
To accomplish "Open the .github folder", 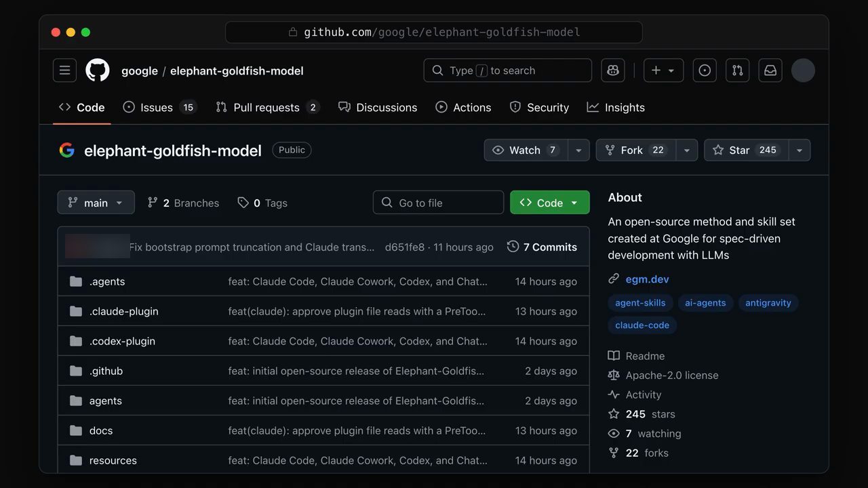I will pyautogui.click(x=106, y=371).
